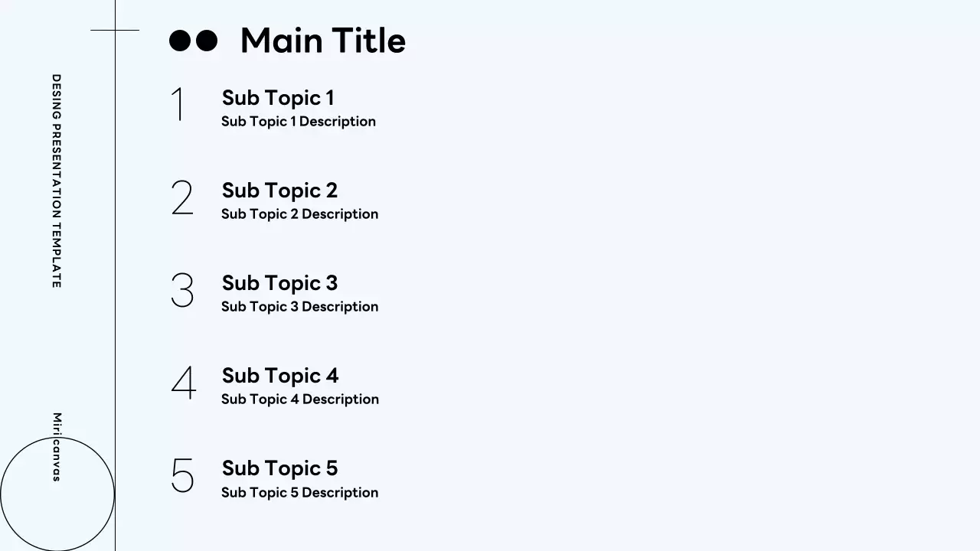Select the 'Sub Topic 2' heading
The image size is (980, 551).
tap(279, 191)
